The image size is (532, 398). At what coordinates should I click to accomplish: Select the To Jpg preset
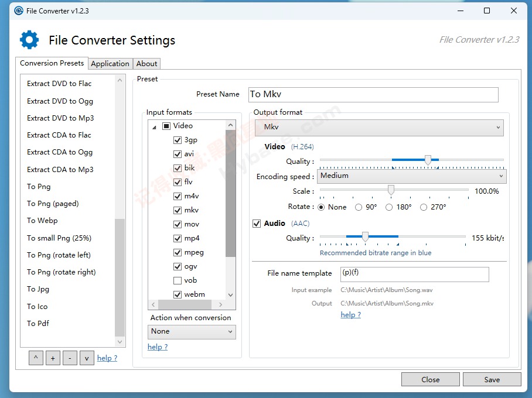(x=38, y=289)
